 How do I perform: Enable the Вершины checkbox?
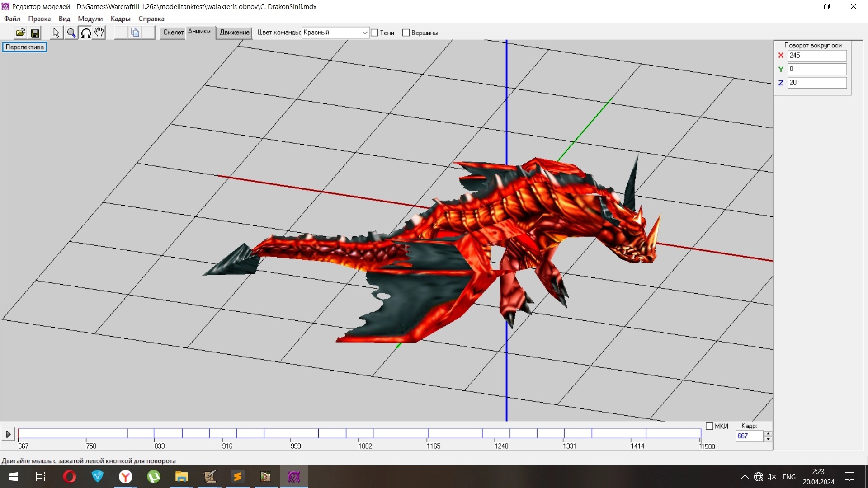(406, 33)
